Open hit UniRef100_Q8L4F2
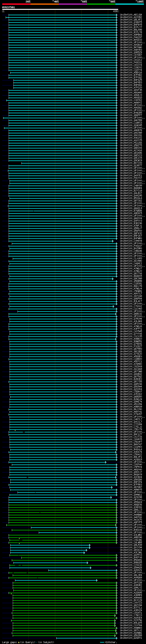This screenshot has height=644, width=146. (131, 20)
